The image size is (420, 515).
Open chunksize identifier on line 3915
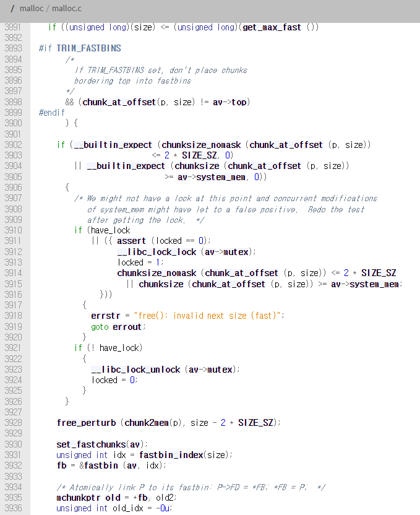coord(161,284)
